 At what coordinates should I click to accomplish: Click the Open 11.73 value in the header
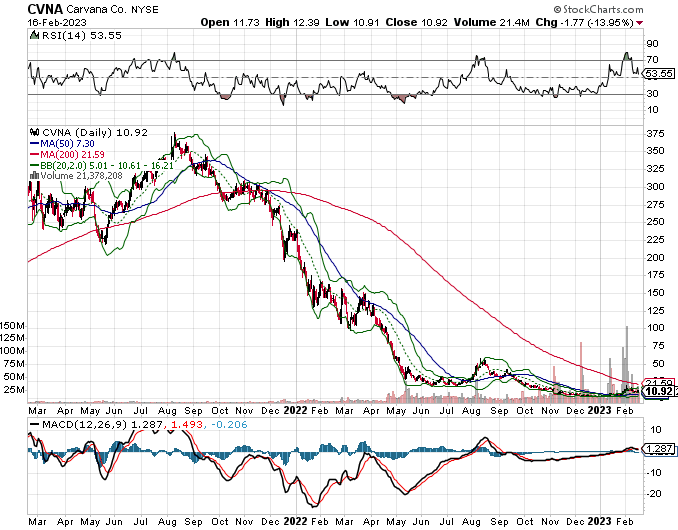[230, 22]
